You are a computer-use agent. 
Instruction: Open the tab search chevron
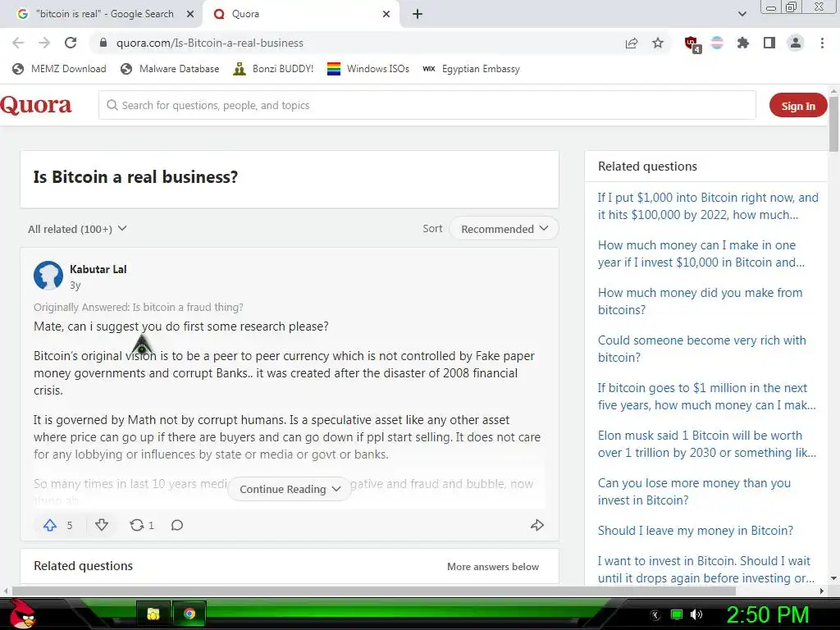[x=742, y=14]
